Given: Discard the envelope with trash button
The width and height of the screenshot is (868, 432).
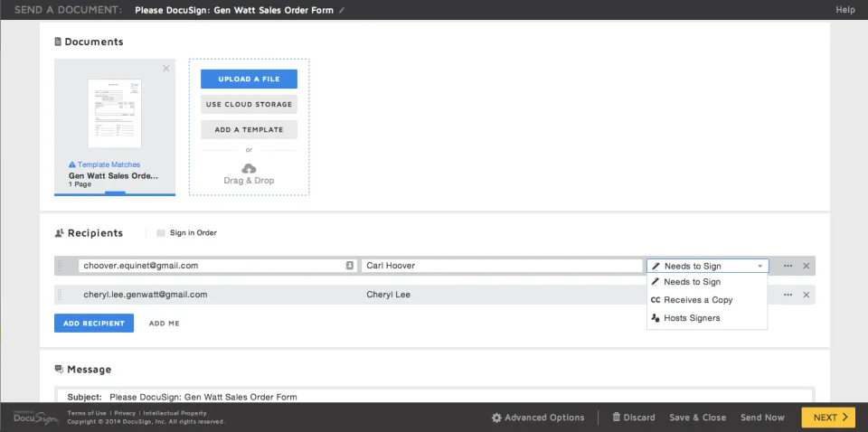Looking at the screenshot, I should [x=634, y=418].
